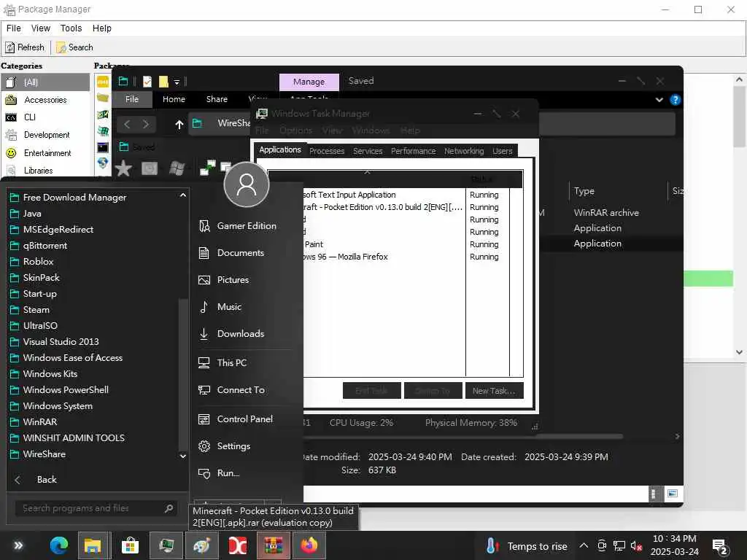Select Development category in Package Manager
The height and width of the screenshot is (560, 747).
tap(47, 135)
